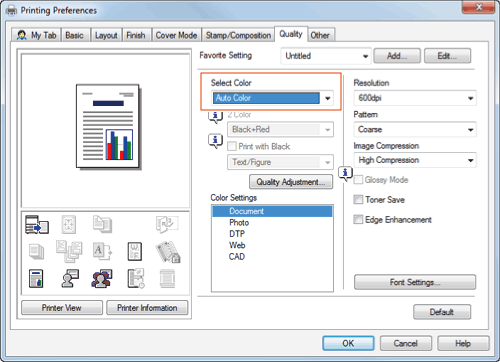This screenshot has height=362, width=500.
Task: Click the page with color bar chart icon
Action: click(x=36, y=278)
